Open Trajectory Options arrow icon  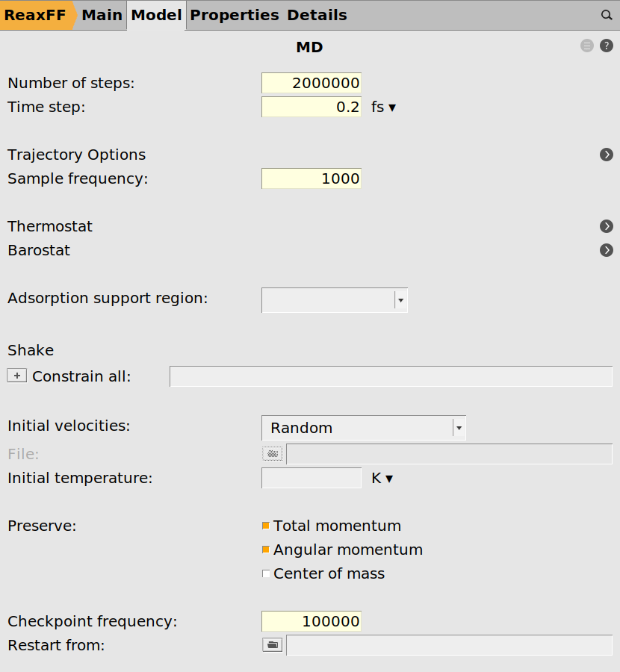pos(607,155)
